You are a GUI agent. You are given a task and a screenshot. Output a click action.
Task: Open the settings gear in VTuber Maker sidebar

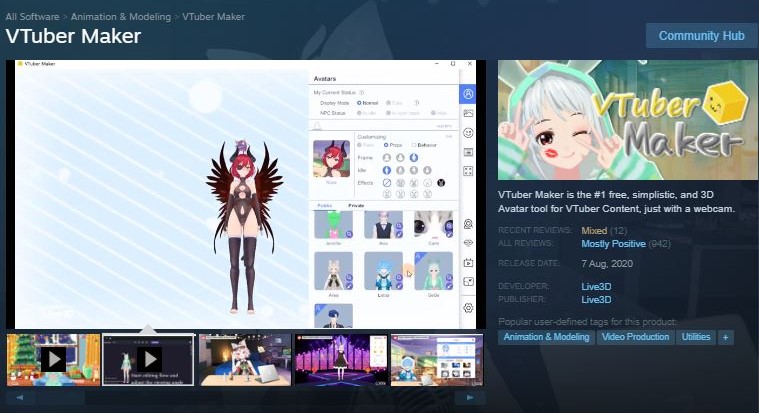(468, 308)
